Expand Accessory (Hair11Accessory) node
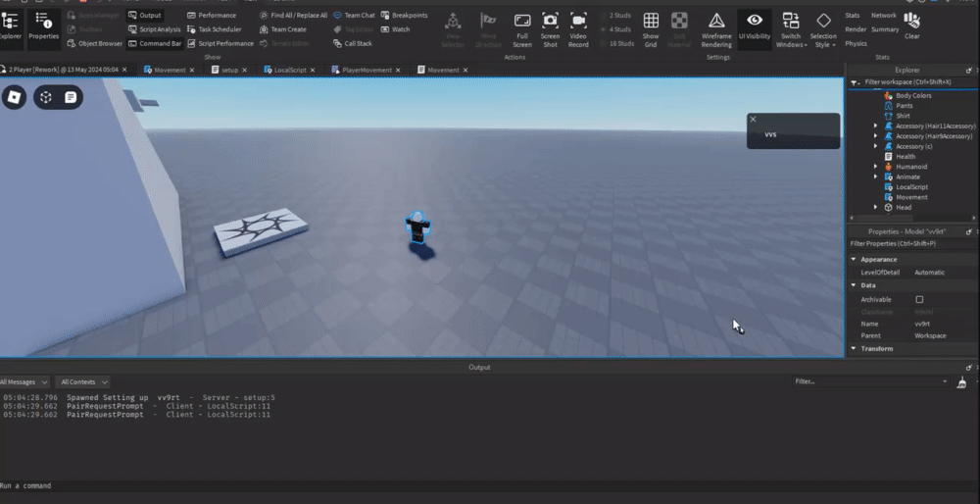This screenshot has width=980, height=504. (875, 126)
